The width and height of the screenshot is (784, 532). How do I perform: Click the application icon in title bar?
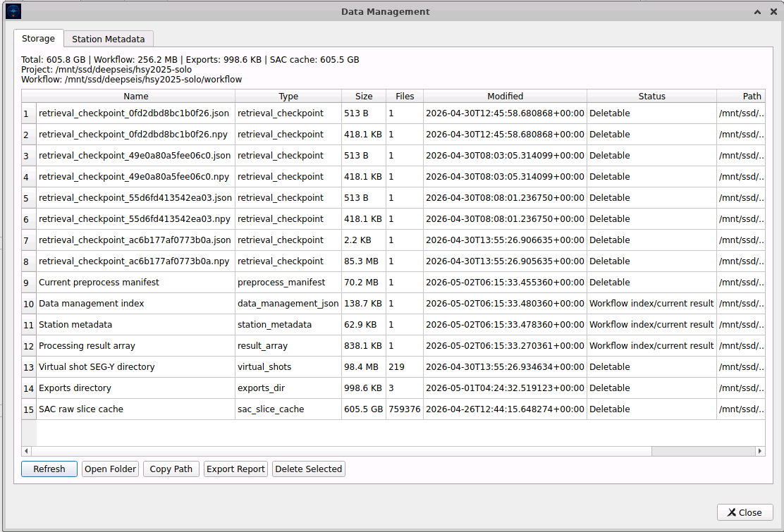tap(13, 11)
